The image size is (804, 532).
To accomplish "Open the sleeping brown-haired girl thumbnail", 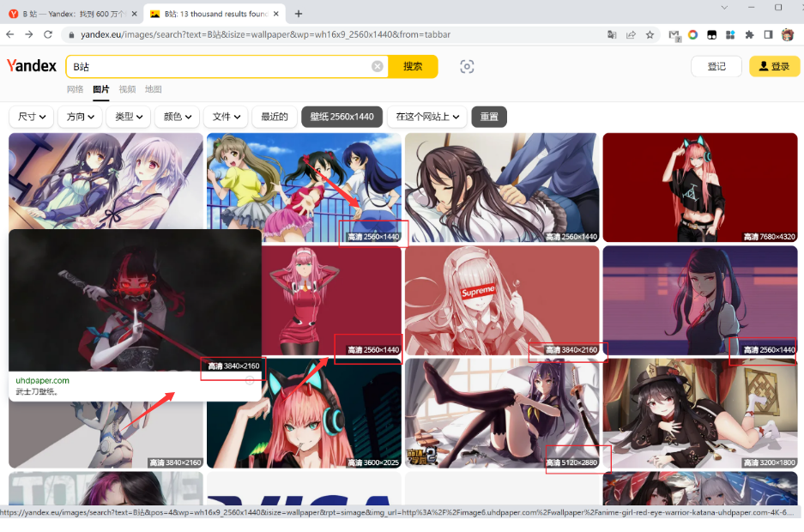I will (502, 188).
